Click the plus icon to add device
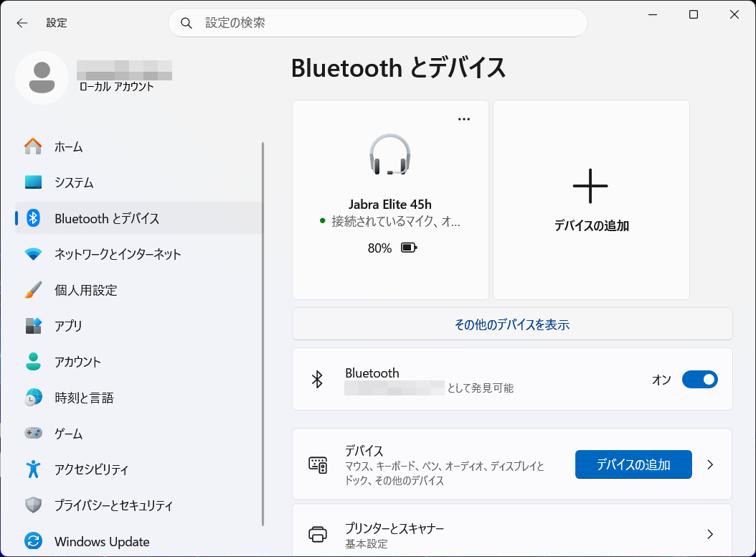The image size is (756, 557). 590,186
